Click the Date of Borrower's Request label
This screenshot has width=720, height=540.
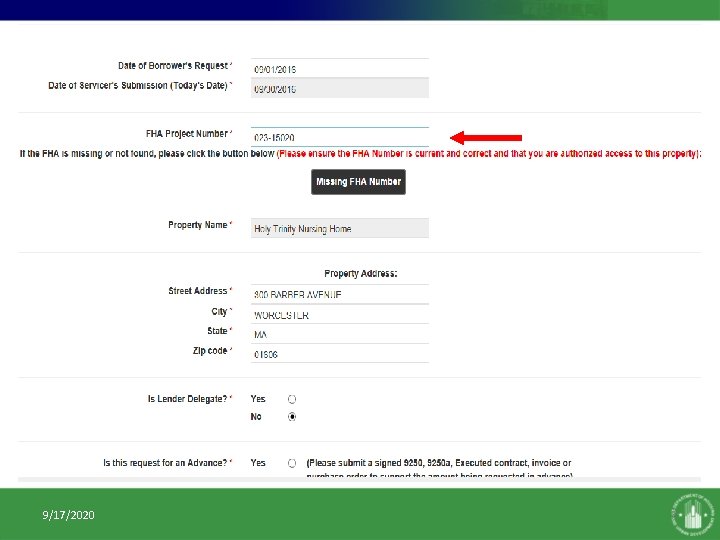[175, 66]
